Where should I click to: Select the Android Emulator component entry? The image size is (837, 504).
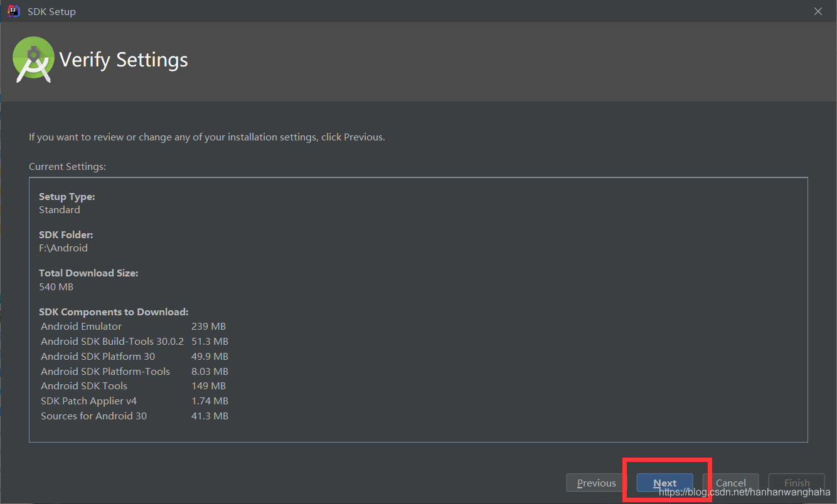coord(81,326)
